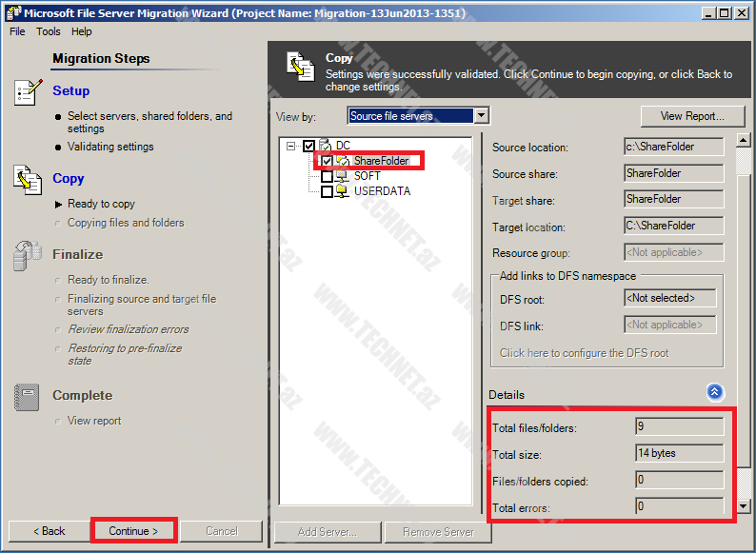
Task: Click the DC server icon in tree
Action: (x=325, y=146)
